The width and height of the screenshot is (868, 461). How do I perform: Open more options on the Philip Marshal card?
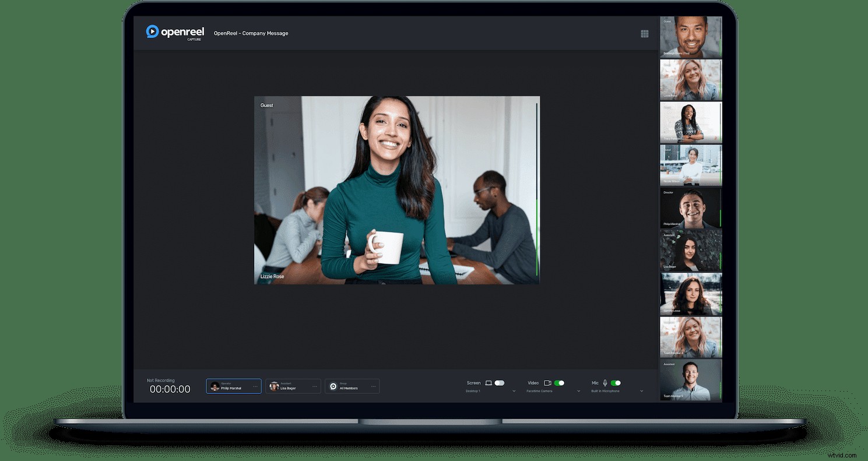(255, 386)
